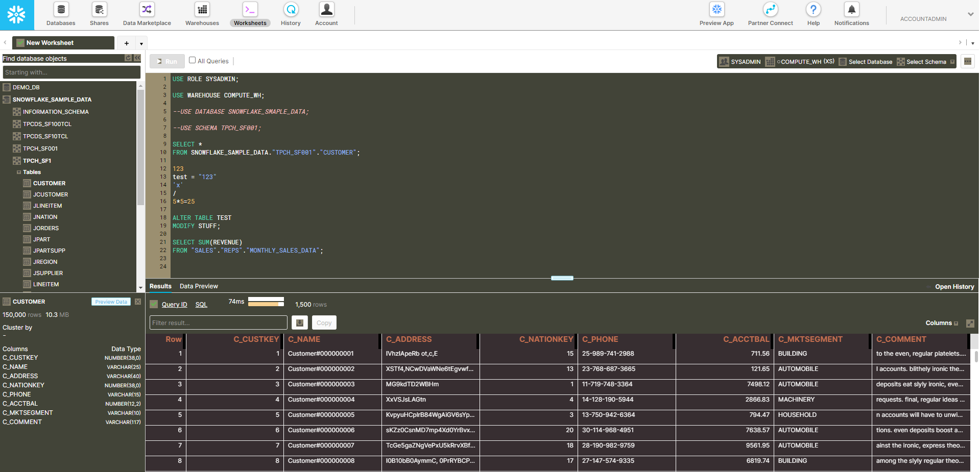Click the SYSADMIN role icon
The width and height of the screenshot is (980, 472).
click(724, 62)
